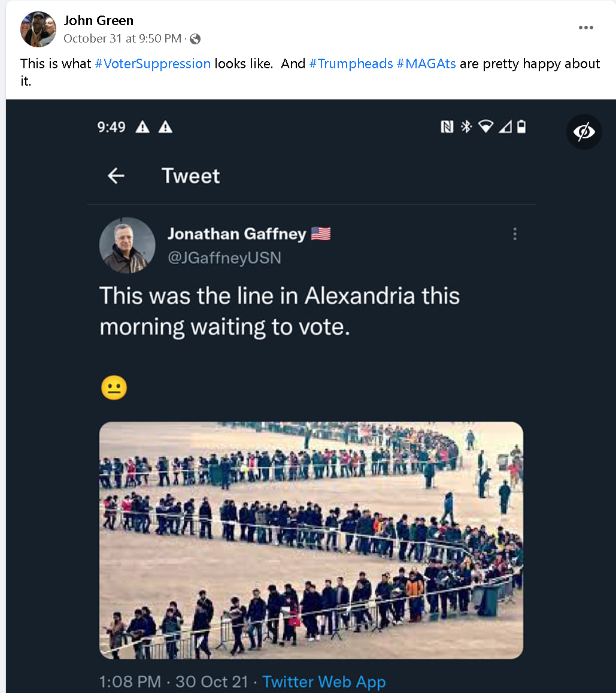
Task: Open the October 31 post timestamp
Action: 122,39
